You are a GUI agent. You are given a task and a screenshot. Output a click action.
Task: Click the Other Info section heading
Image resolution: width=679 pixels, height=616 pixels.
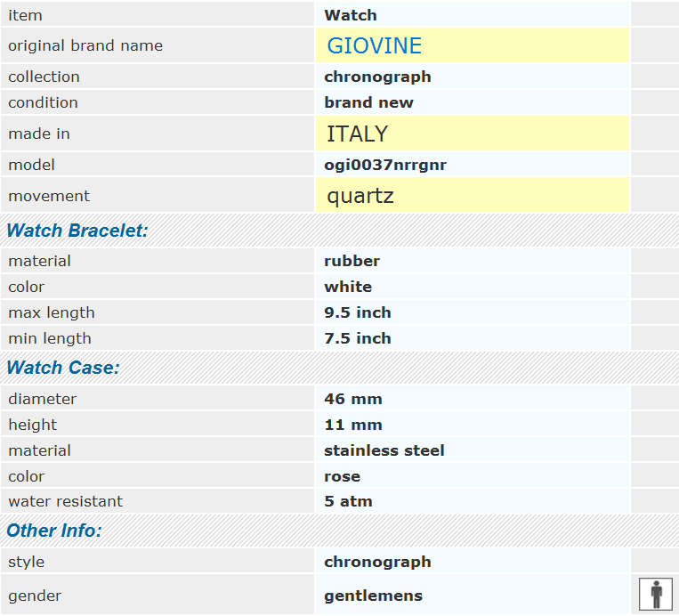coord(54,531)
